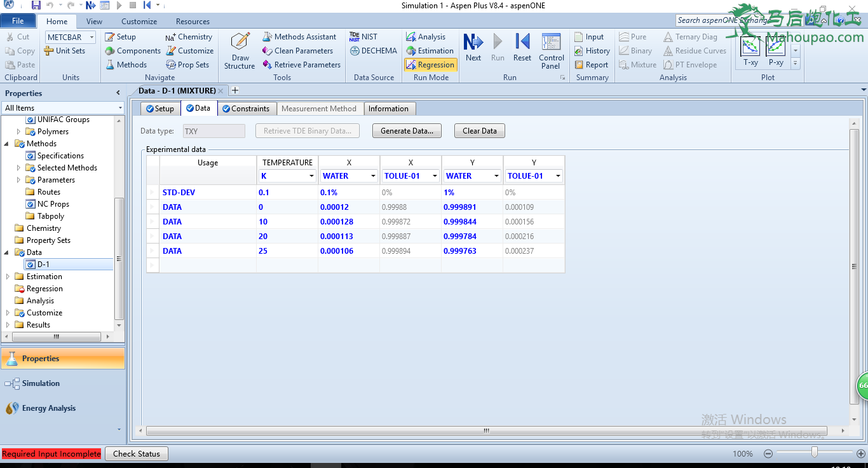The image size is (868, 468).
Task: Open the Setup tab of D-1
Action: tap(160, 109)
